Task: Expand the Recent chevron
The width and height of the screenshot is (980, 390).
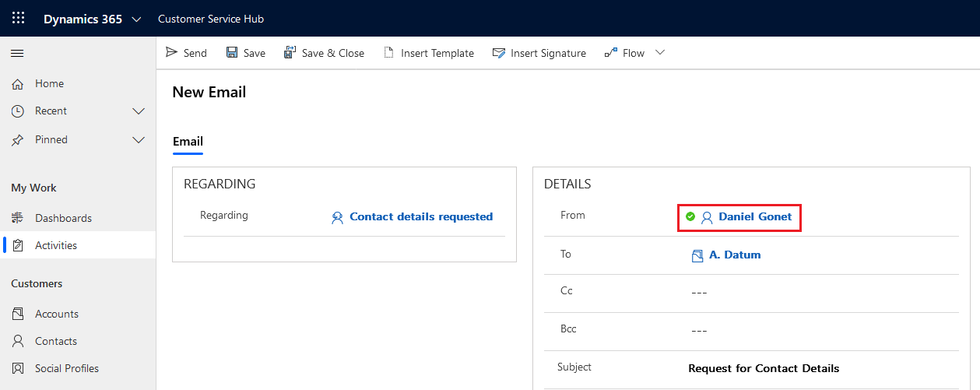Action: (x=139, y=111)
